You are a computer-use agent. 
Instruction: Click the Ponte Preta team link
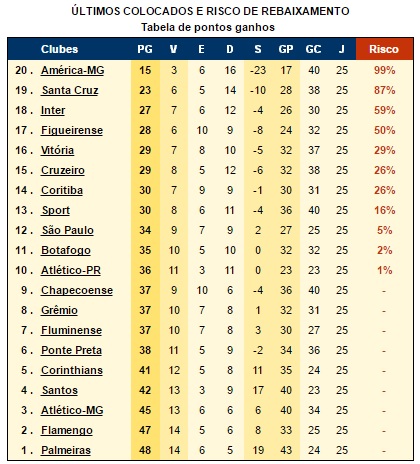point(71,350)
